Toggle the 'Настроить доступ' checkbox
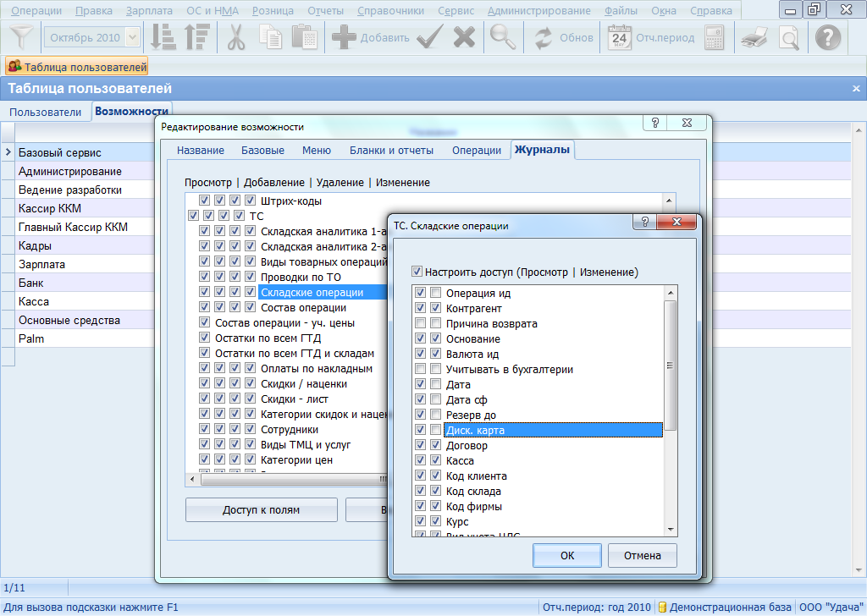 (x=417, y=272)
